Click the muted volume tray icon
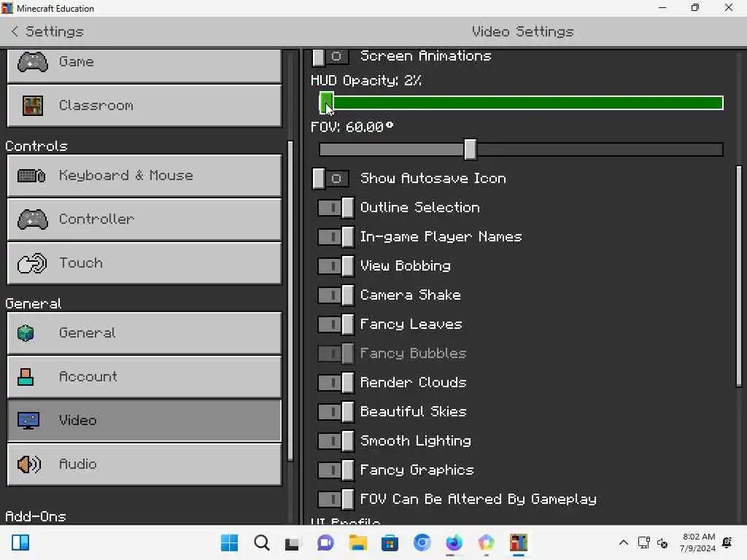747x560 pixels. pyautogui.click(x=662, y=542)
